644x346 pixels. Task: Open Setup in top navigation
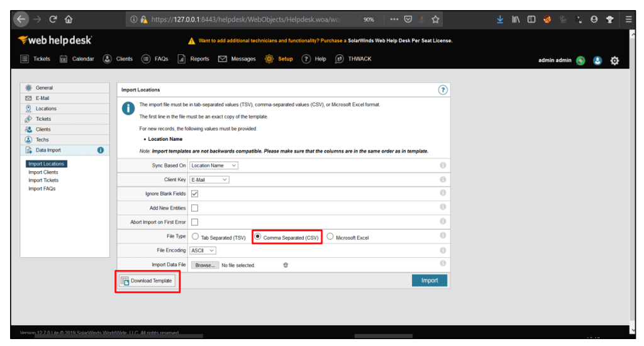(x=279, y=59)
